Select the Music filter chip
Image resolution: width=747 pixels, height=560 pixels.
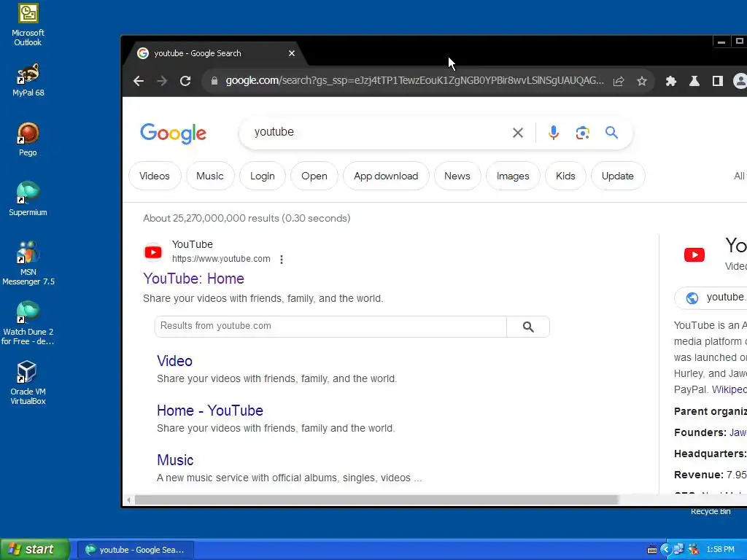click(x=209, y=176)
